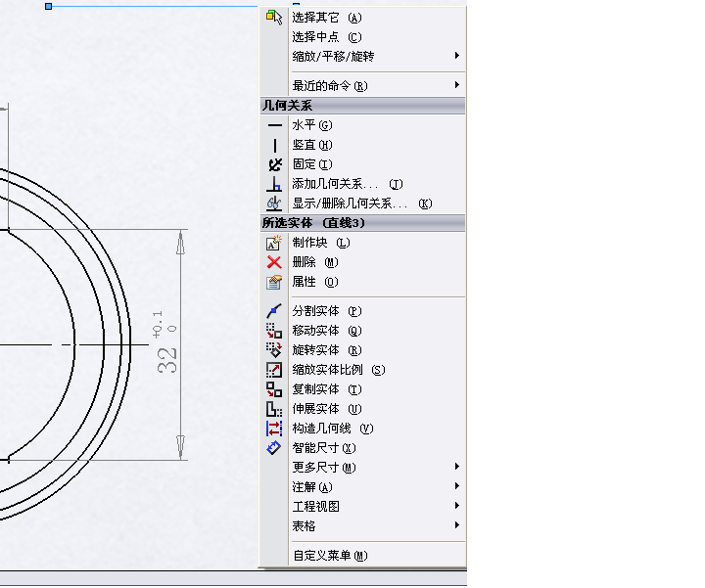Screen dimensions: 705x588
Task: Choose 选择其它 (A) menu entry
Action: tap(363, 18)
